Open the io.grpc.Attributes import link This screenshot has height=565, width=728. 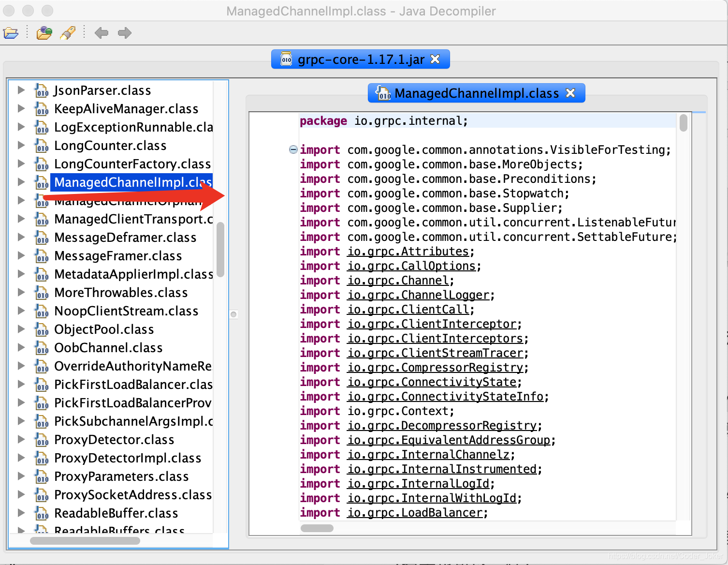(408, 252)
